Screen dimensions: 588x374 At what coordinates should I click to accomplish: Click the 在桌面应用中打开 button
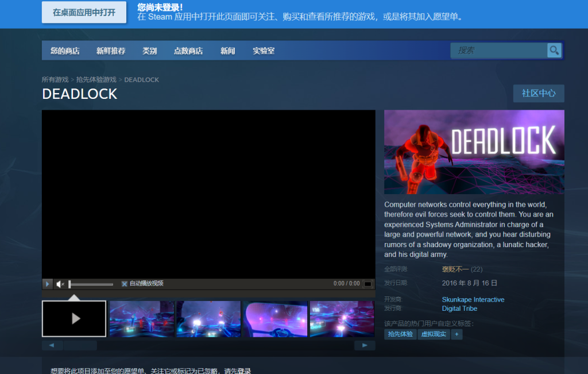84,13
